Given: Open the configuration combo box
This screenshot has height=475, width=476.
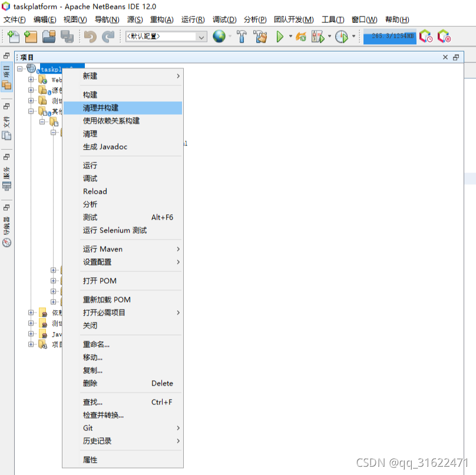Looking at the screenshot, I should point(166,36).
